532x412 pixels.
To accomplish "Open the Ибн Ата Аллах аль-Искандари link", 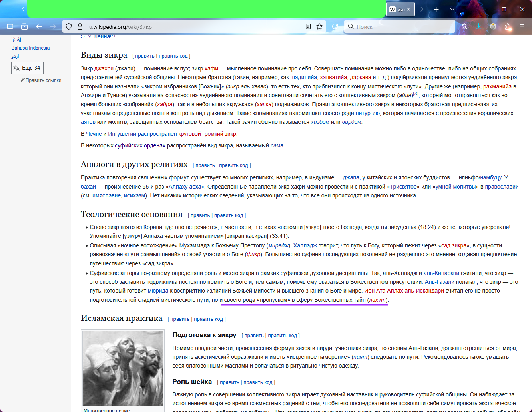I will [x=404, y=291].
